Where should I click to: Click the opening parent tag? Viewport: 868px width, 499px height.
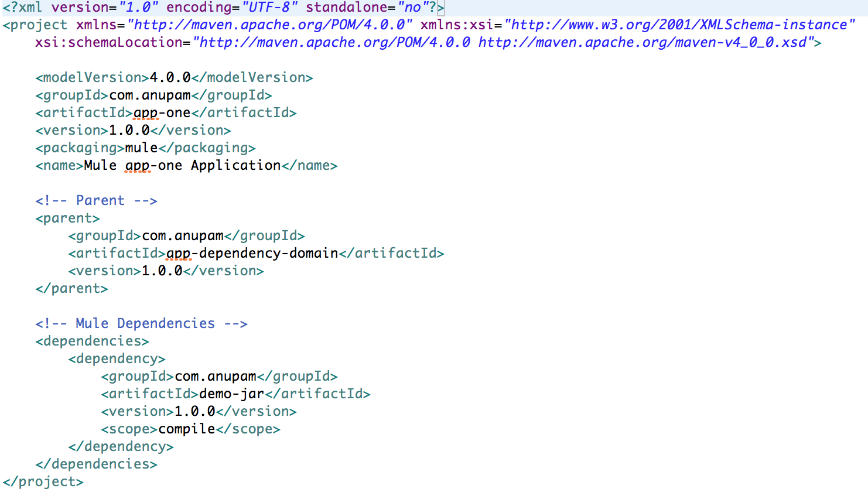67,217
